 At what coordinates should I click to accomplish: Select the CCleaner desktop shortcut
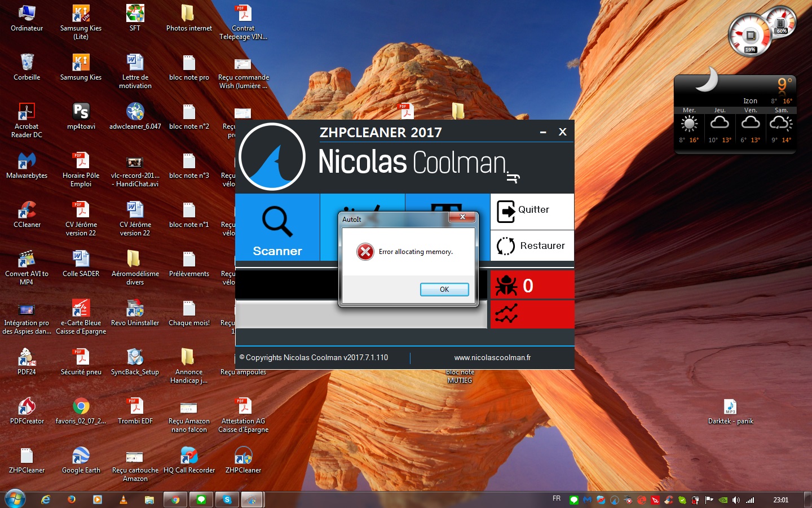(27, 214)
